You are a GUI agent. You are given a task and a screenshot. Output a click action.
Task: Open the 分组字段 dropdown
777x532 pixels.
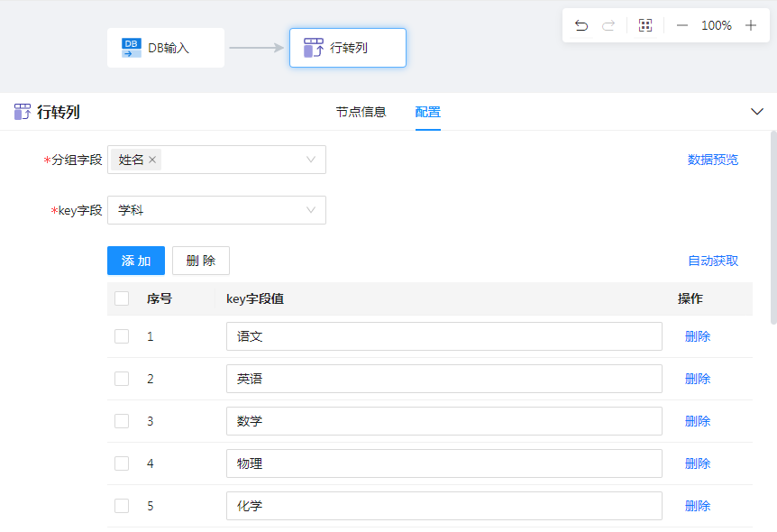click(x=310, y=160)
